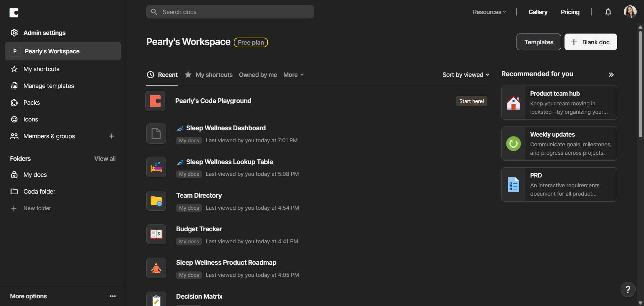Click the Start here! badge
The height and width of the screenshot is (306, 644).
point(472,101)
